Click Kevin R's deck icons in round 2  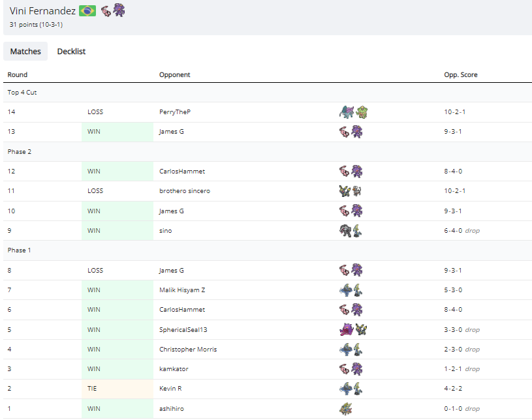pyautogui.click(x=351, y=389)
